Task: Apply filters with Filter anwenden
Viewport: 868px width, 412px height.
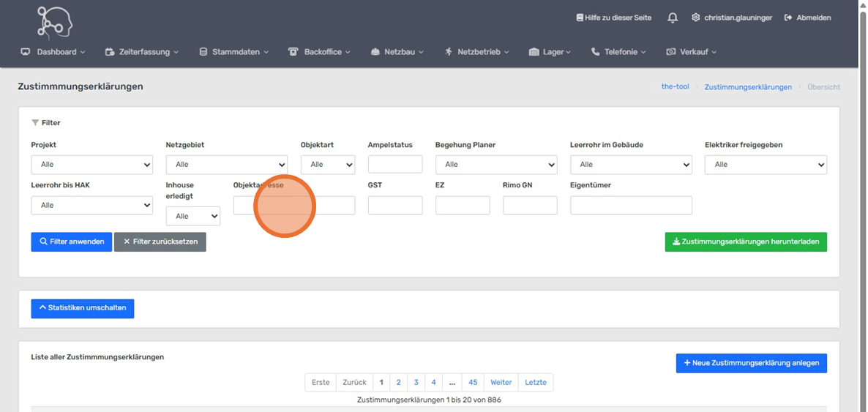Action: pos(72,241)
